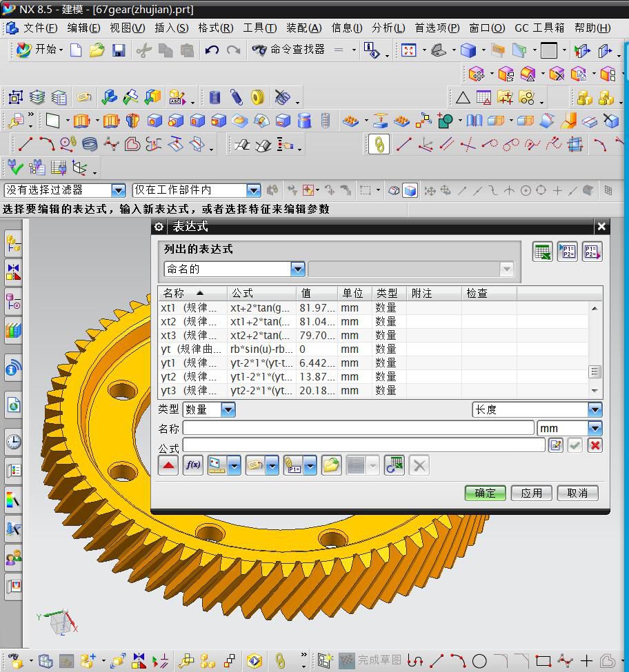Click the Cut scissors icon
The image size is (629, 672).
coord(143,50)
